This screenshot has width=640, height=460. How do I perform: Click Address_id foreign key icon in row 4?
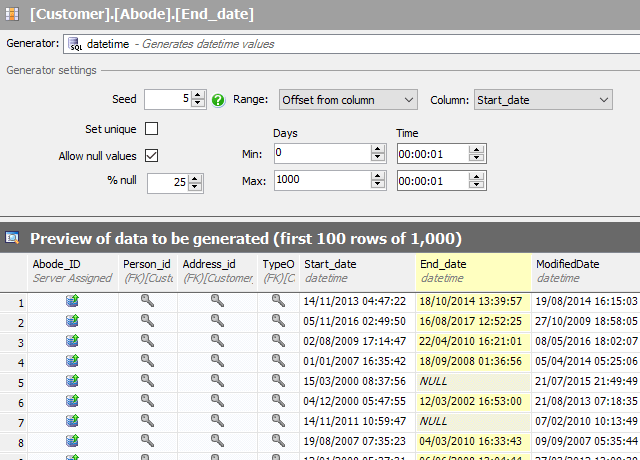pos(217,361)
